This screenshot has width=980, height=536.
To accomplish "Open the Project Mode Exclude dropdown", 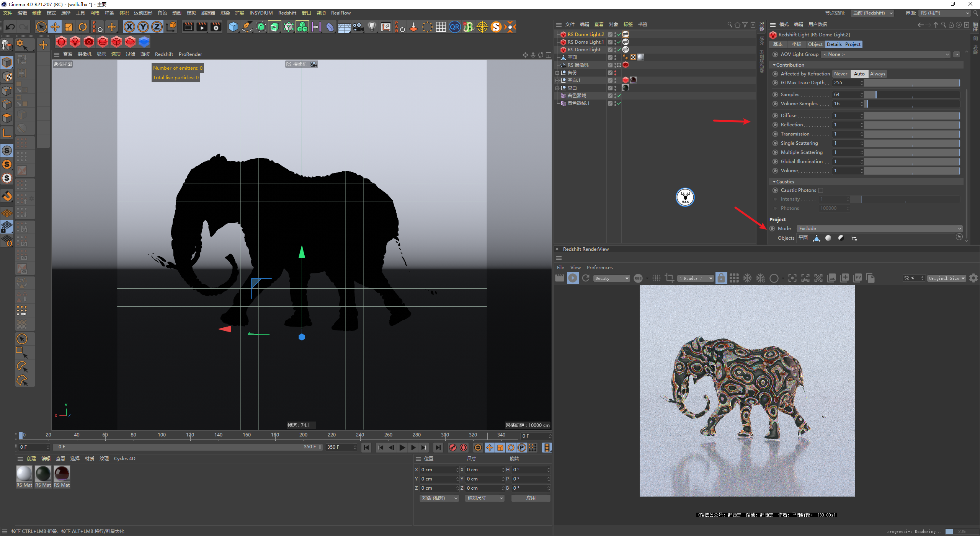I will (879, 229).
